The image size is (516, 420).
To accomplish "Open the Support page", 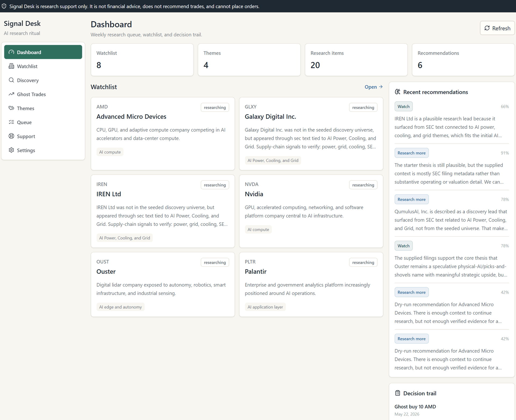I will [x=43, y=136].
